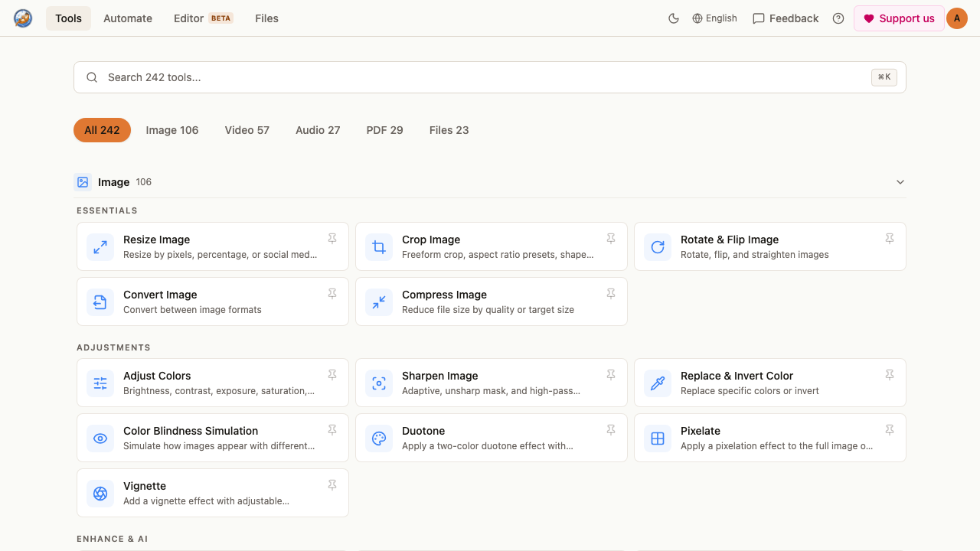This screenshot has width=980, height=551.
Task: Pin the Replace & Invert Color tool
Action: point(890,375)
